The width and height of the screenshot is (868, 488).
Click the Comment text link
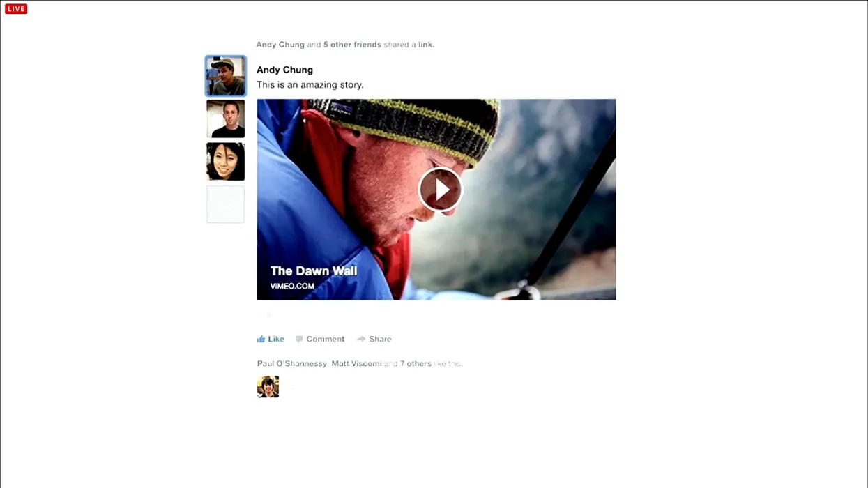click(x=325, y=340)
